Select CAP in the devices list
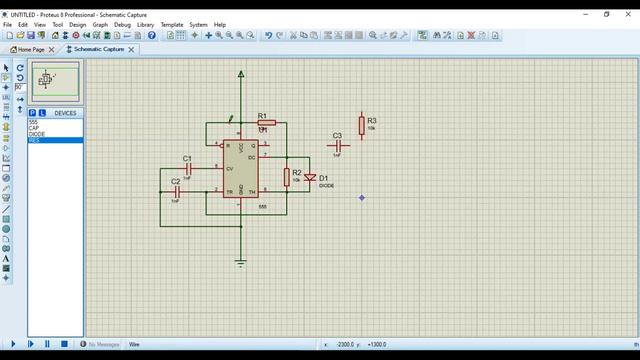 55,128
